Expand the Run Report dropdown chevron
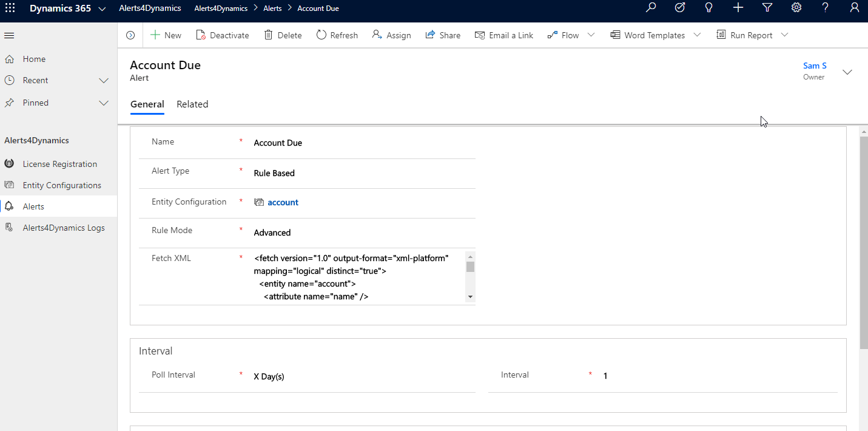868x431 pixels. [x=784, y=35]
